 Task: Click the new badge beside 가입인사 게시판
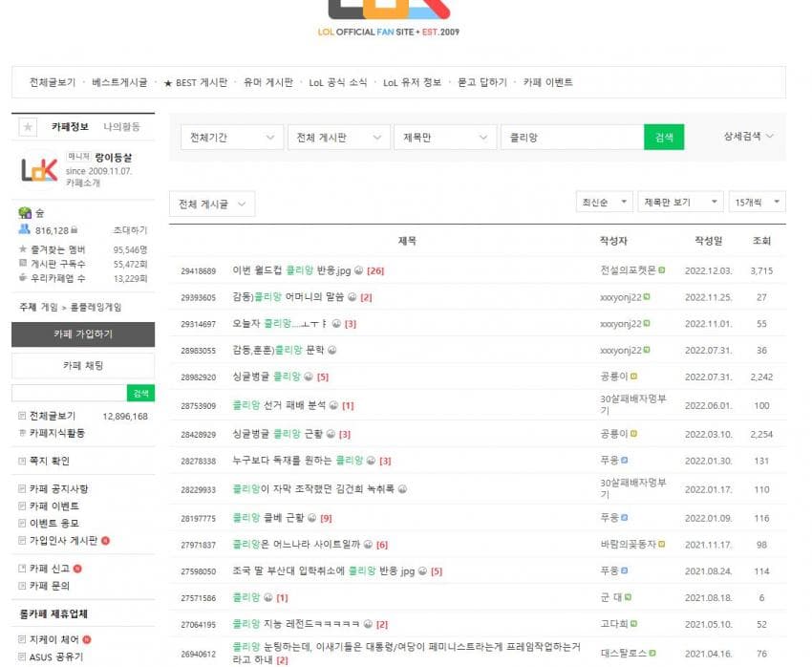(105, 541)
